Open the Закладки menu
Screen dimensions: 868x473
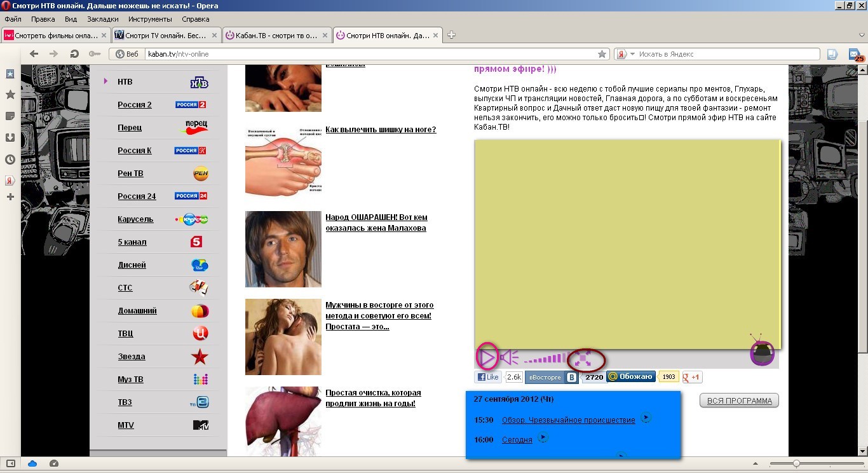103,19
